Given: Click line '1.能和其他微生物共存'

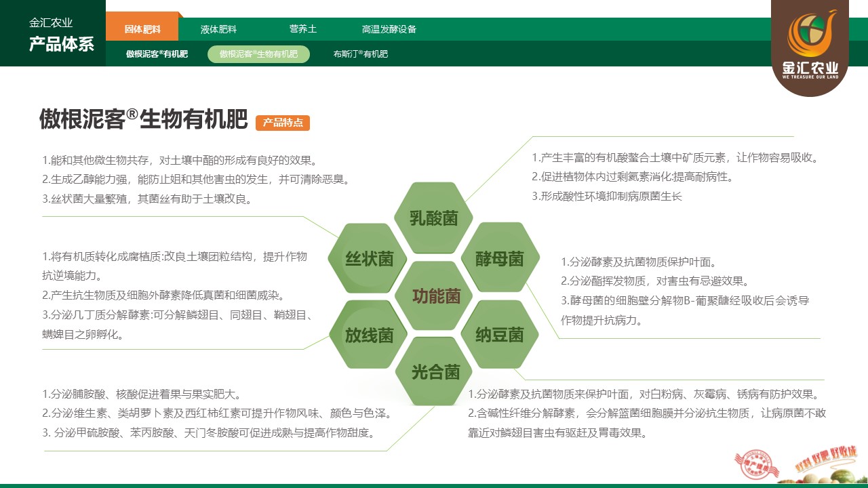Looking at the screenshot, I should point(180,161).
